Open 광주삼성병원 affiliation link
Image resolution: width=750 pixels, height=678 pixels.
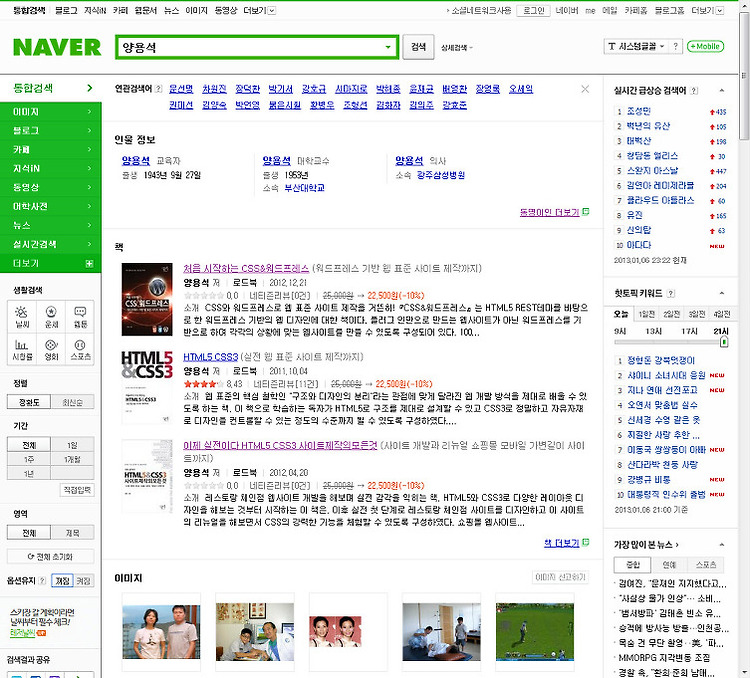click(441, 175)
